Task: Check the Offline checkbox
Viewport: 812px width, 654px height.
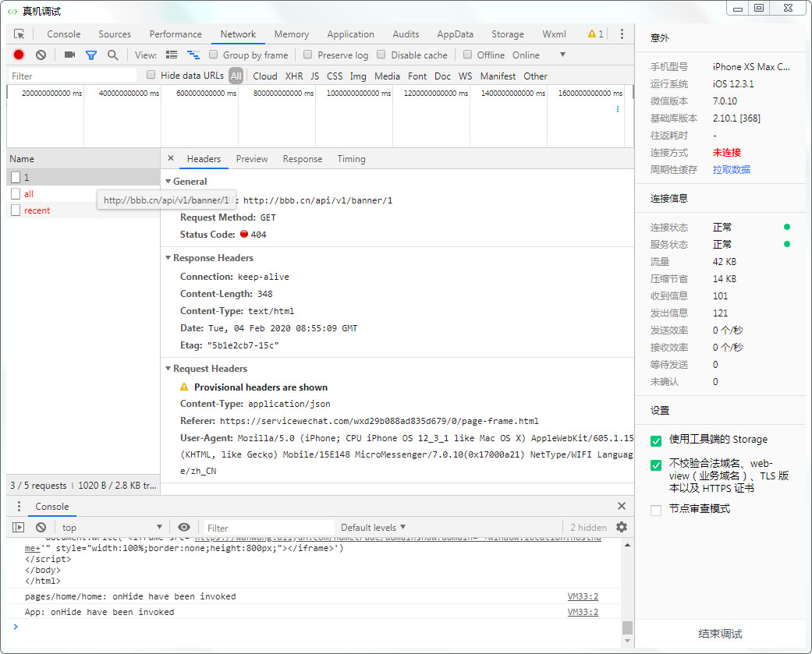Action: (468, 55)
